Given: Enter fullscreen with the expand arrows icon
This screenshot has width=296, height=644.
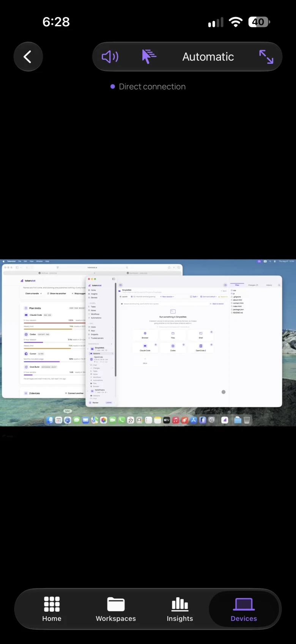Looking at the screenshot, I should 266,57.
